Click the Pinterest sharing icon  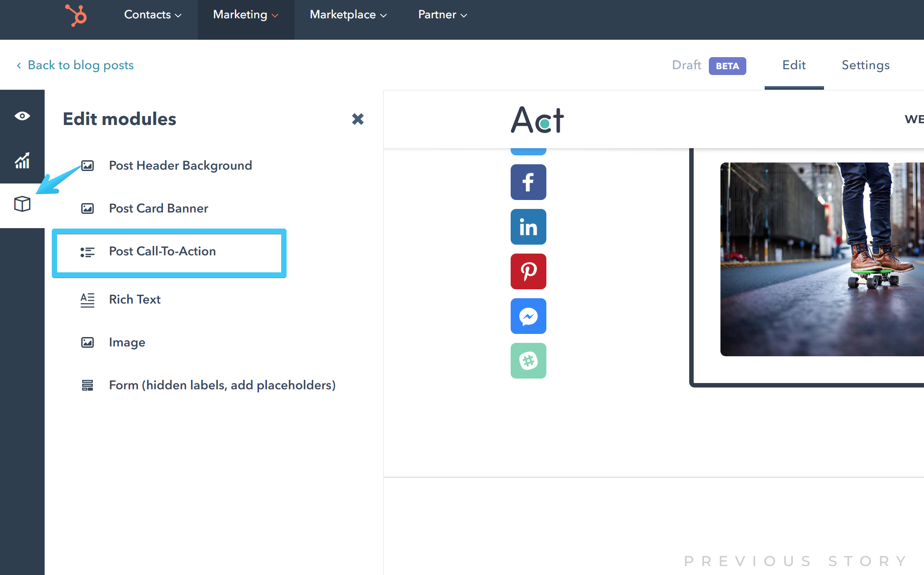pos(528,271)
